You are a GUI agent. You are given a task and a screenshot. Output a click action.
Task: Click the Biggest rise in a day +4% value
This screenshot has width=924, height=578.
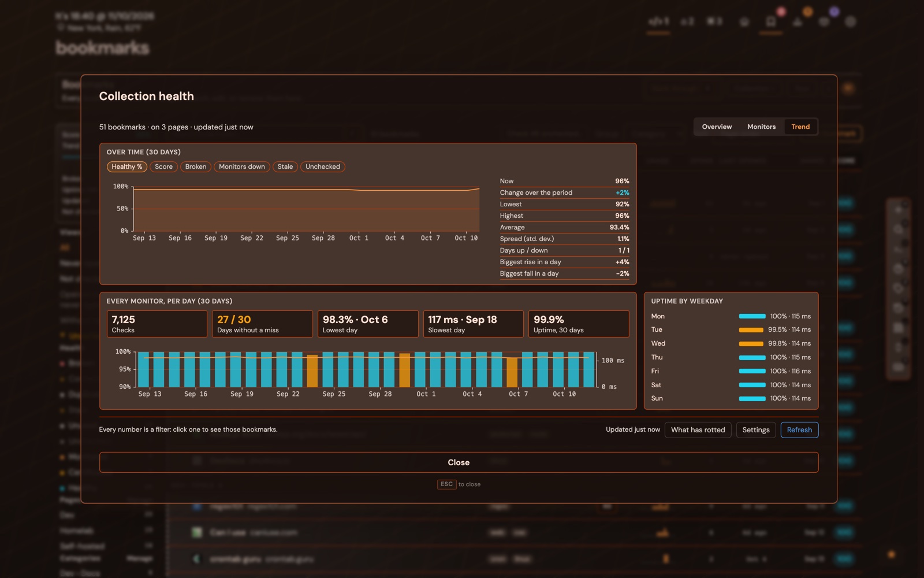[x=623, y=262]
